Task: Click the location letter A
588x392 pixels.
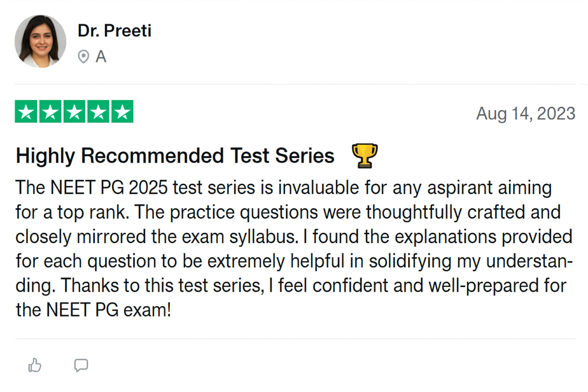Action: point(101,57)
